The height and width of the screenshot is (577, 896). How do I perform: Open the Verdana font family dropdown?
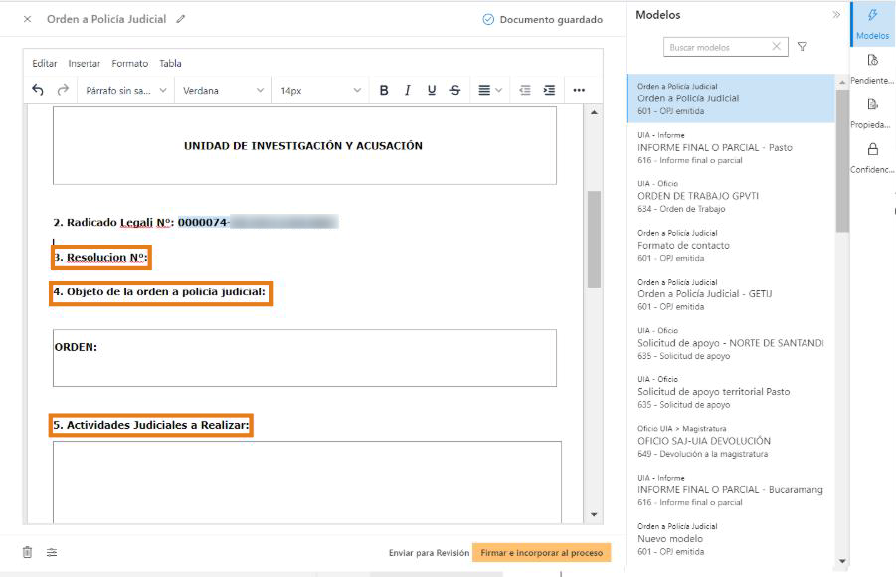coord(223,90)
